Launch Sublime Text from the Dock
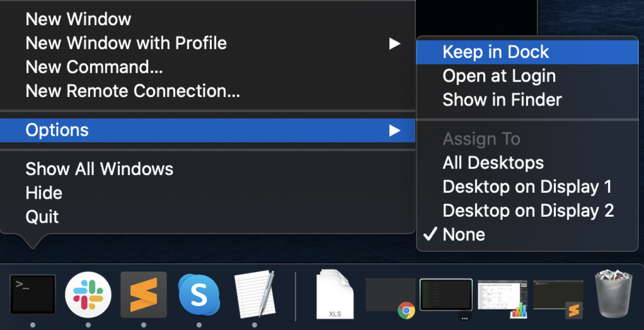This screenshot has width=644, height=330. click(x=144, y=295)
